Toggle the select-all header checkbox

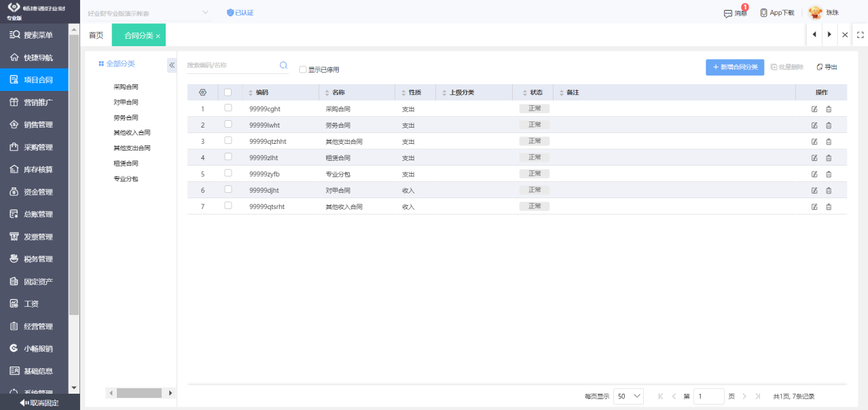(228, 92)
